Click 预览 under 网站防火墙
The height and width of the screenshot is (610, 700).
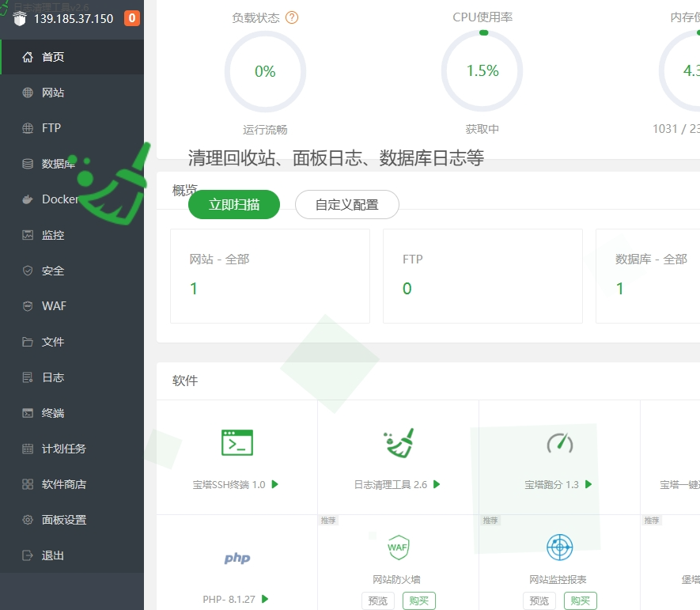point(377,601)
